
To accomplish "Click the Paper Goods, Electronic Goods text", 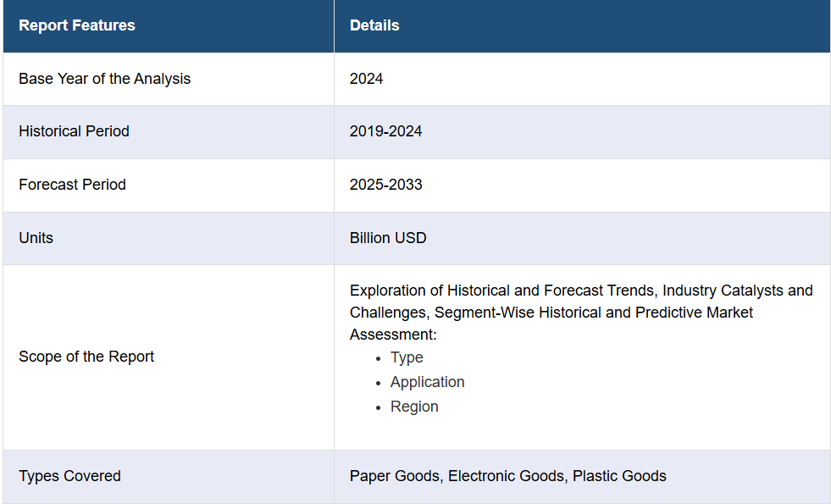I will click(x=457, y=476).
